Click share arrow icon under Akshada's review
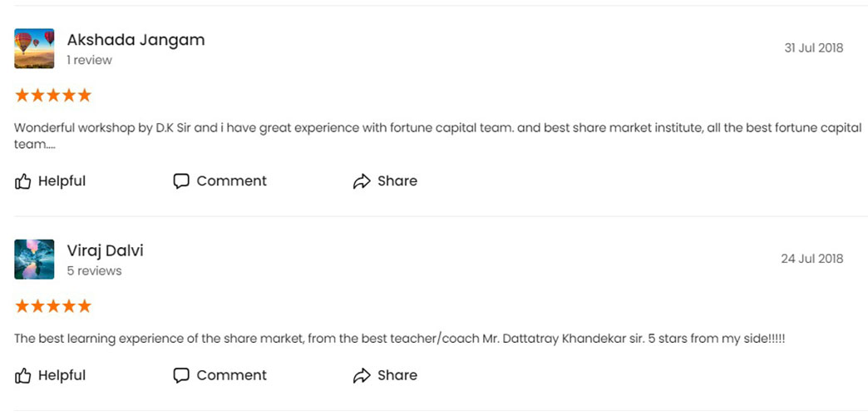 tap(362, 181)
